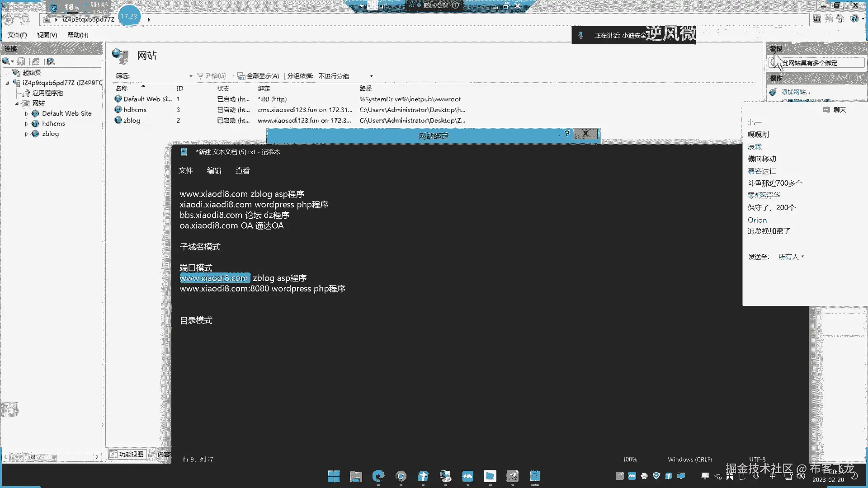Open File Explorer from the taskbar
The height and width of the screenshot is (488, 868).
pyautogui.click(x=356, y=476)
